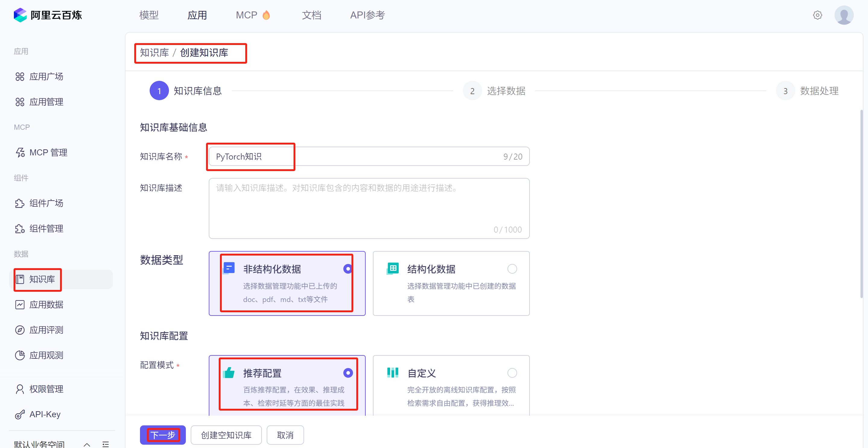The width and height of the screenshot is (868, 448).
Task: Click the 权限管理 user icon item
Action: [20, 389]
